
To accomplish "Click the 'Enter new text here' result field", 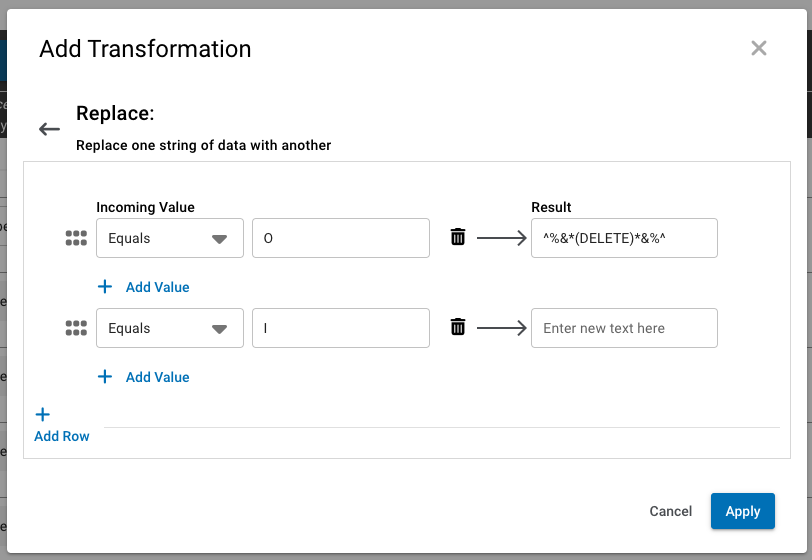I will coord(624,328).
